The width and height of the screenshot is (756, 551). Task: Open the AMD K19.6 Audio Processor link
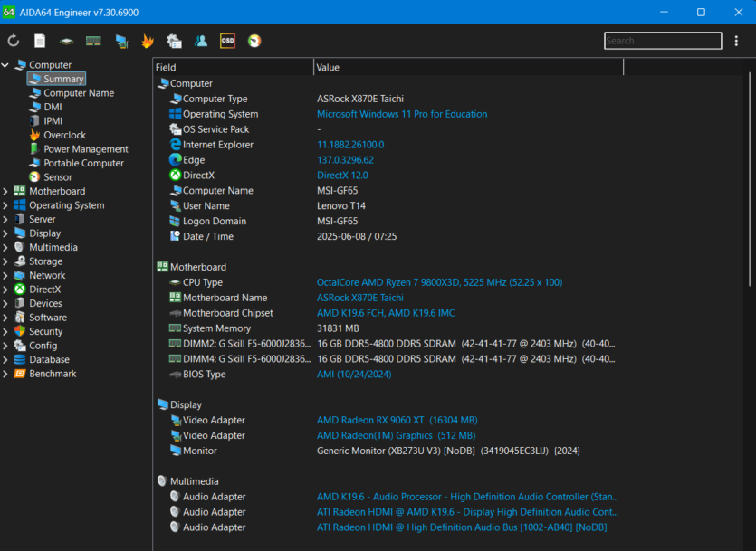click(467, 497)
